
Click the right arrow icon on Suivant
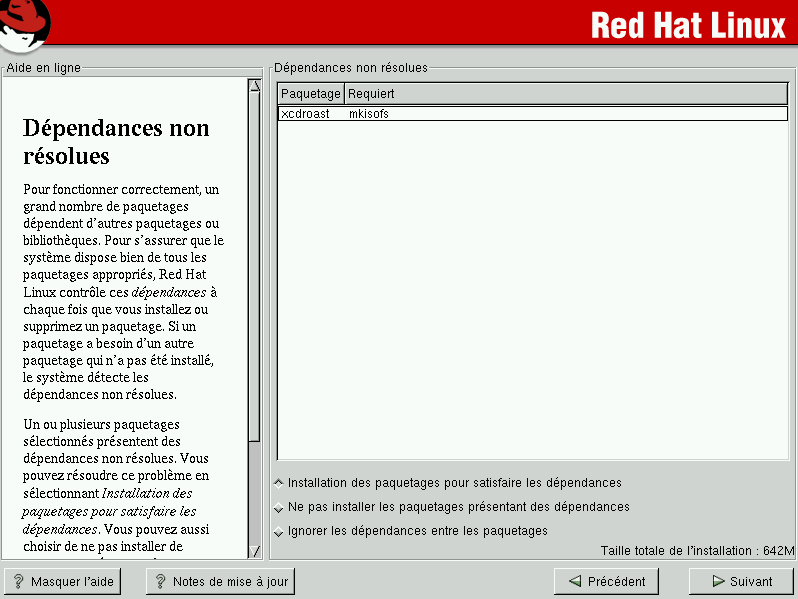tap(718, 581)
